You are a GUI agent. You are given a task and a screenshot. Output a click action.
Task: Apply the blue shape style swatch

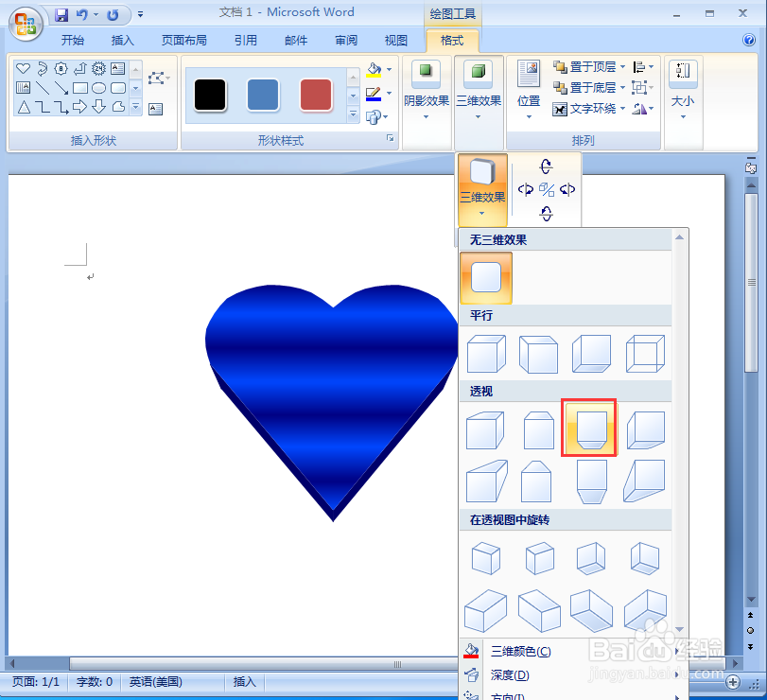pyautogui.click(x=263, y=95)
